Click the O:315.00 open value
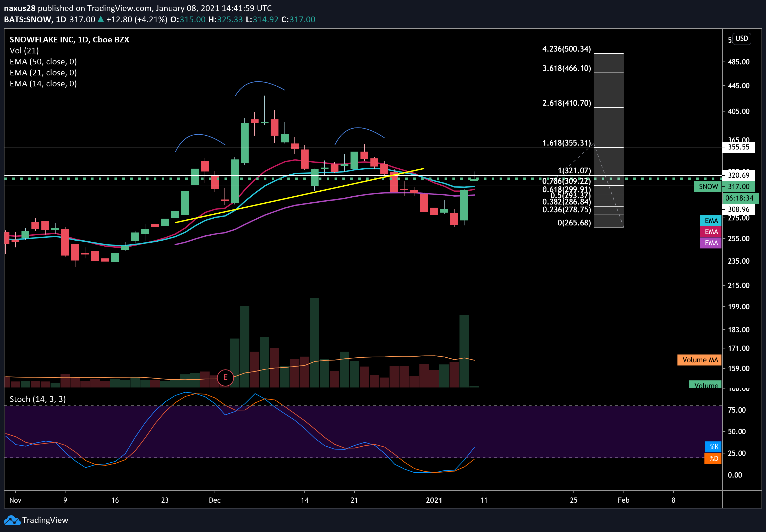 pos(188,19)
